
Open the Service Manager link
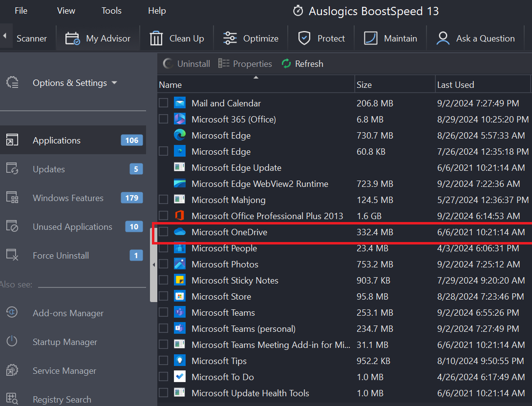pyautogui.click(x=64, y=371)
